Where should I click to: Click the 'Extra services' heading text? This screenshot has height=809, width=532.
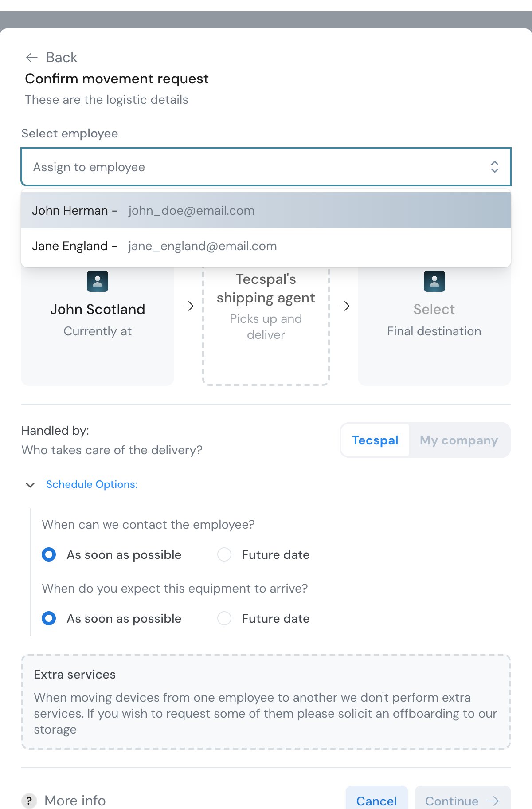[74, 674]
